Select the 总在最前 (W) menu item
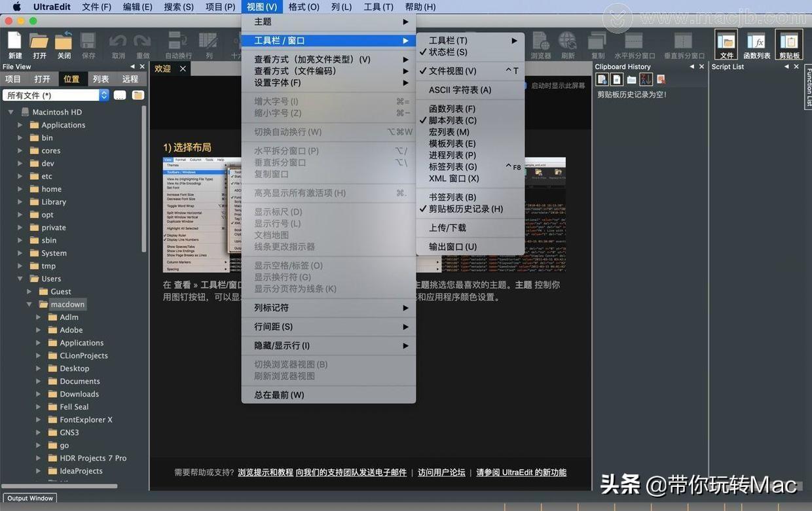 click(x=329, y=395)
